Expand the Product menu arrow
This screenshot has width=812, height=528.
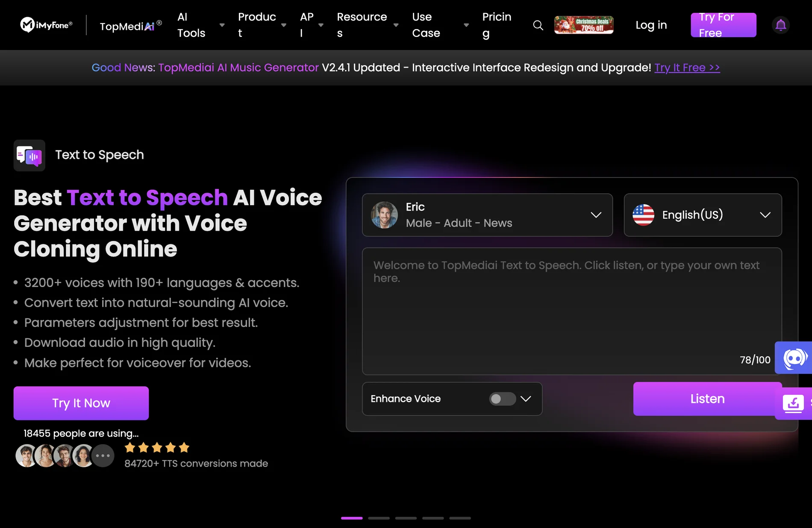(x=283, y=25)
